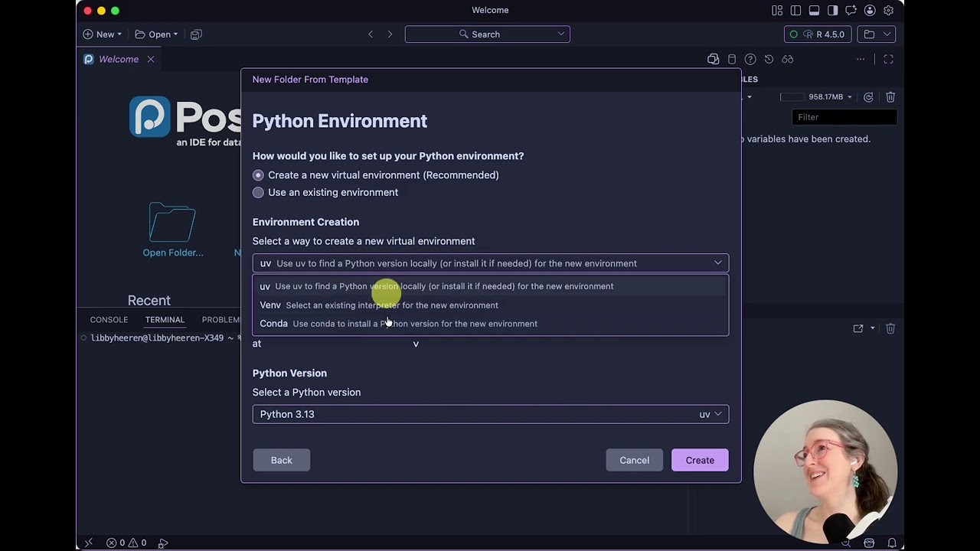Choose the Conda option in dropdown list
Screen dimensions: 980x551
click(x=490, y=324)
